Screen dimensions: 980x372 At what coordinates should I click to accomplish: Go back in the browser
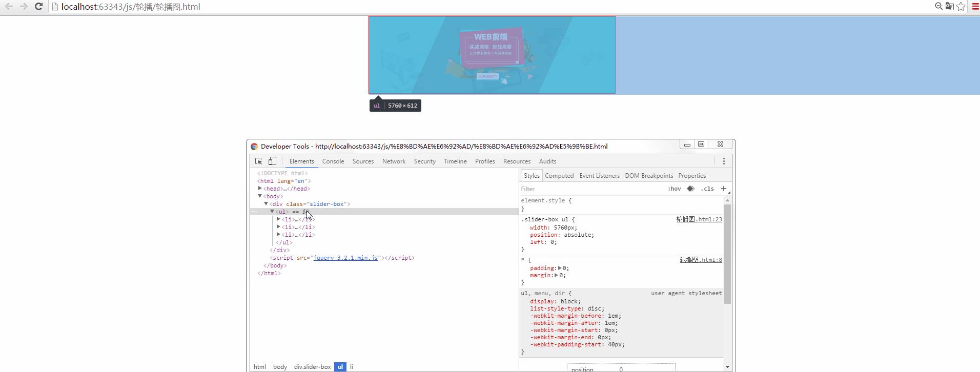(9, 7)
